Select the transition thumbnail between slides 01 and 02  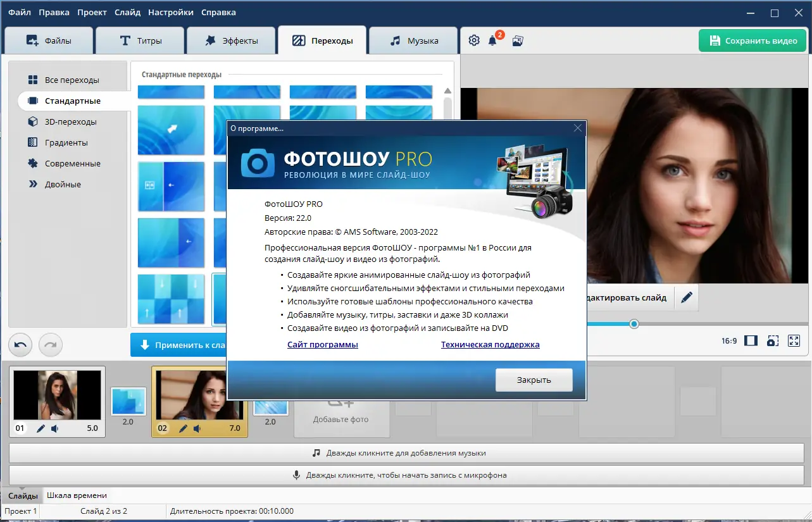[x=128, y=401]
